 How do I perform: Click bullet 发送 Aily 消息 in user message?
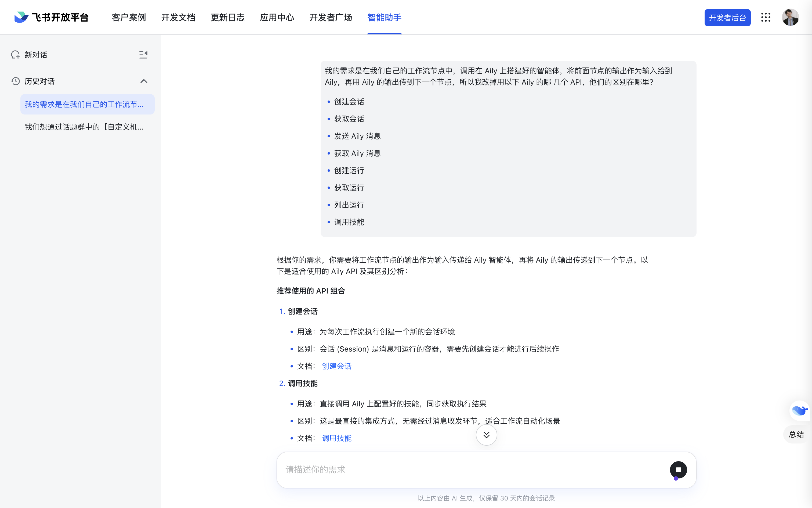(x=357, y=136)
